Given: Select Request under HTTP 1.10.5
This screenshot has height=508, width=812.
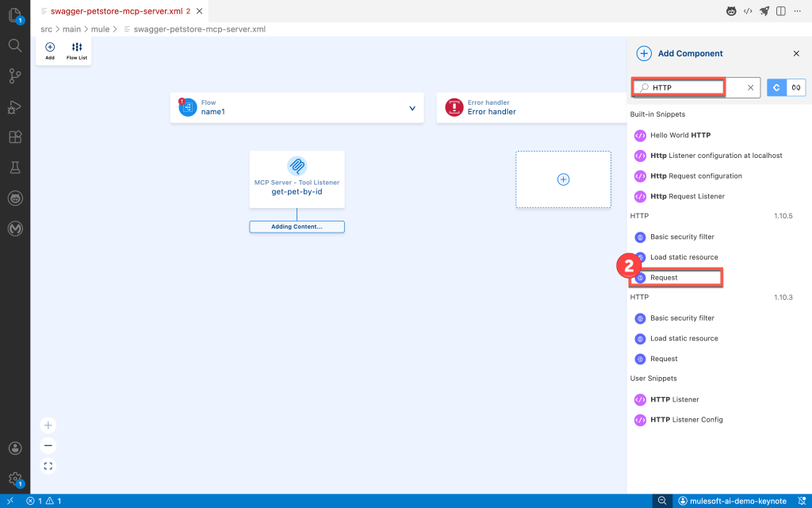Looking at the screenshot, I should click(664, 278).
